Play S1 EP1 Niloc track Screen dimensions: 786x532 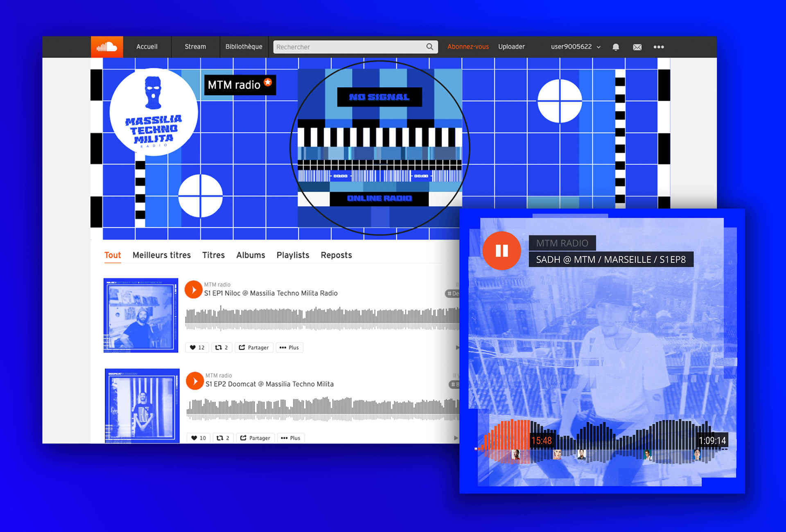click(x=193, y=290)
